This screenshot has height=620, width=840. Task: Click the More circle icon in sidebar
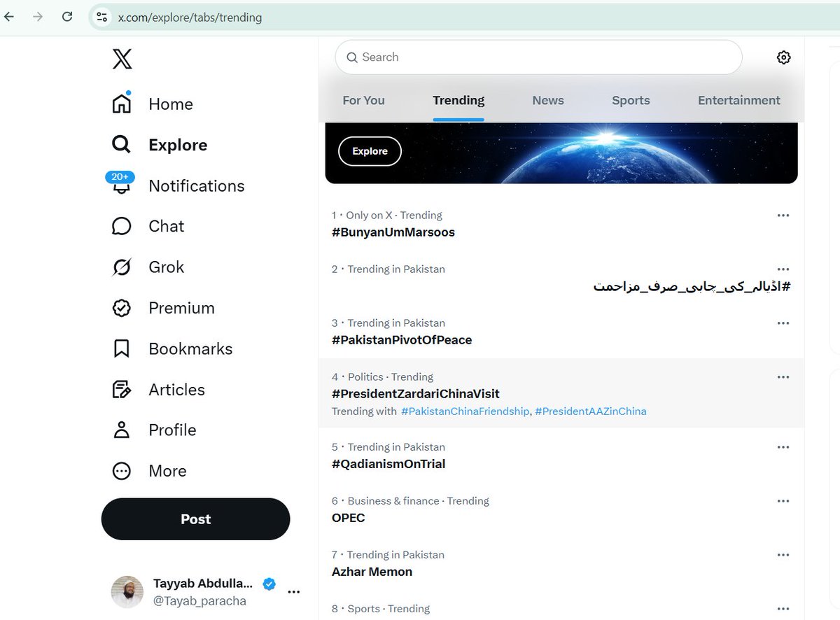coord(122,471)
